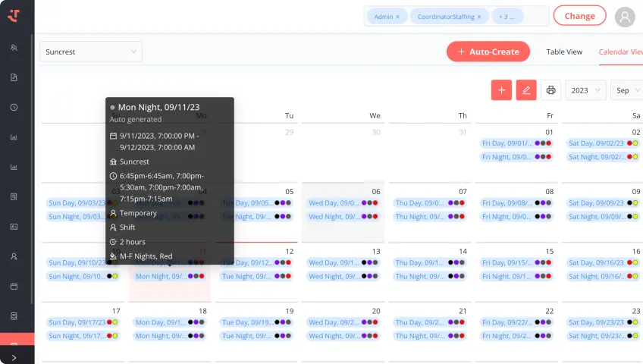Click the date 06 cell header
The width and height of the screenshot is (643, 364).
(376, 191)
